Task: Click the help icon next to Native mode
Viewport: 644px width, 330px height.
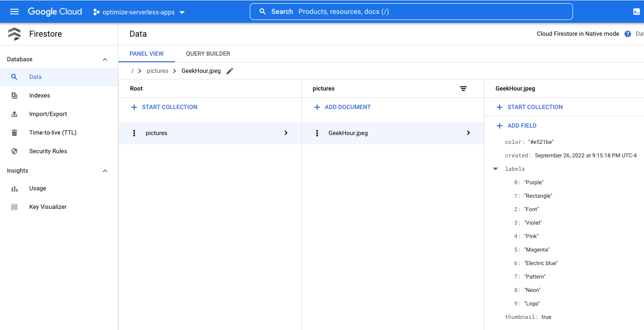Action: coord(628,34)
